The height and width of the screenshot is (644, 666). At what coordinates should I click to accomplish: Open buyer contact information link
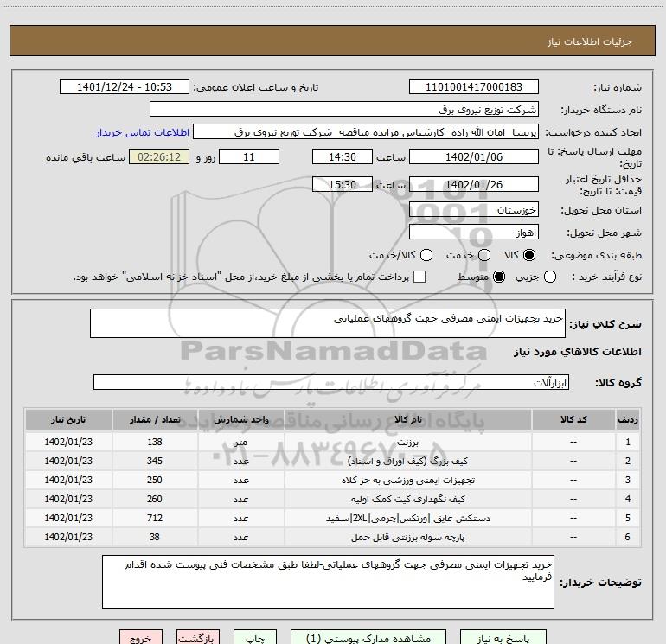point(143,132)
